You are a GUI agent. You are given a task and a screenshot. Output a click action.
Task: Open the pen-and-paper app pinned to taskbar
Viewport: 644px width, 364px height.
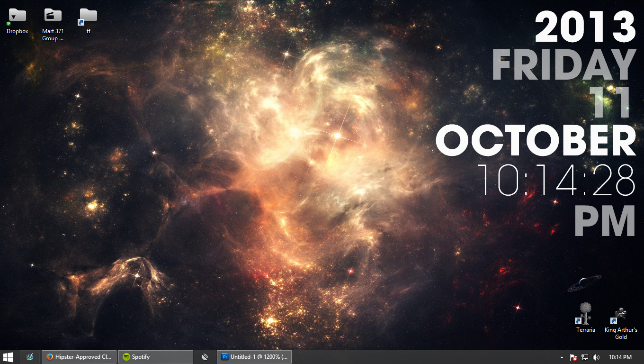coord(30,357)
